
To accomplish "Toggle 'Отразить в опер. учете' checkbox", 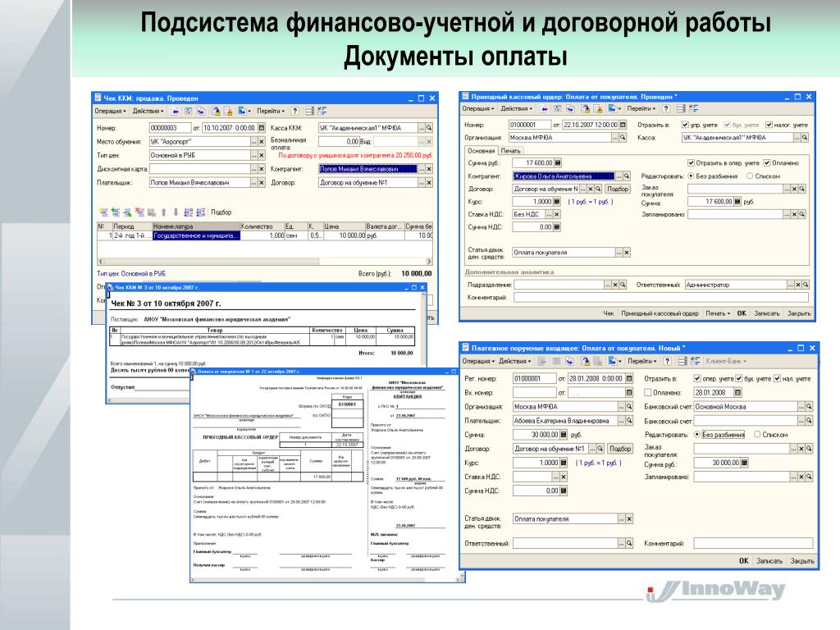I will point(691,163).
